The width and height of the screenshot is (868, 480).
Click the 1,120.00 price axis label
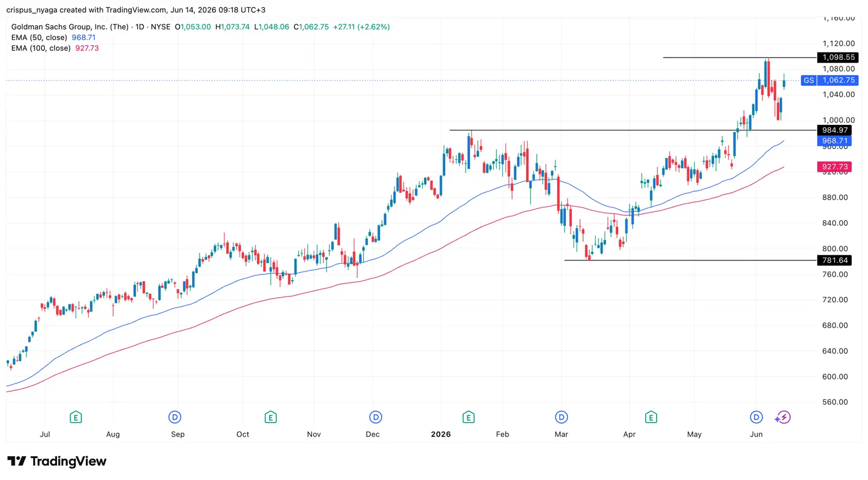point(839,43)
